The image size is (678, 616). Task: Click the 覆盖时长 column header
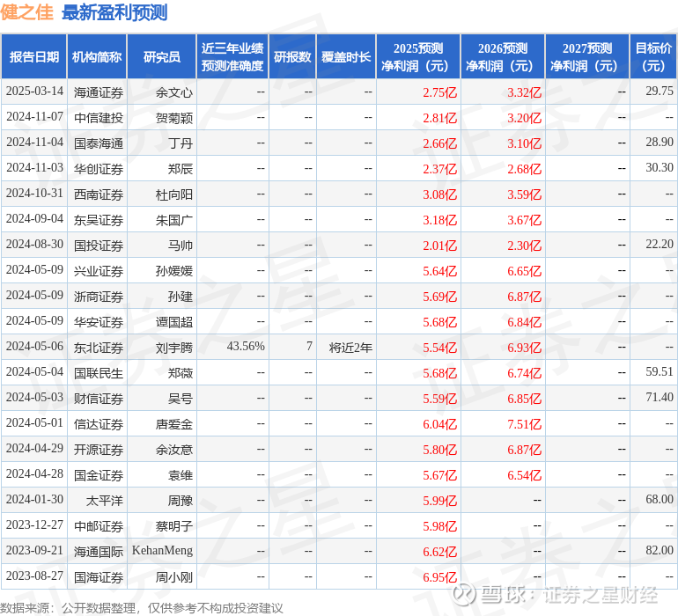[346, 56]
